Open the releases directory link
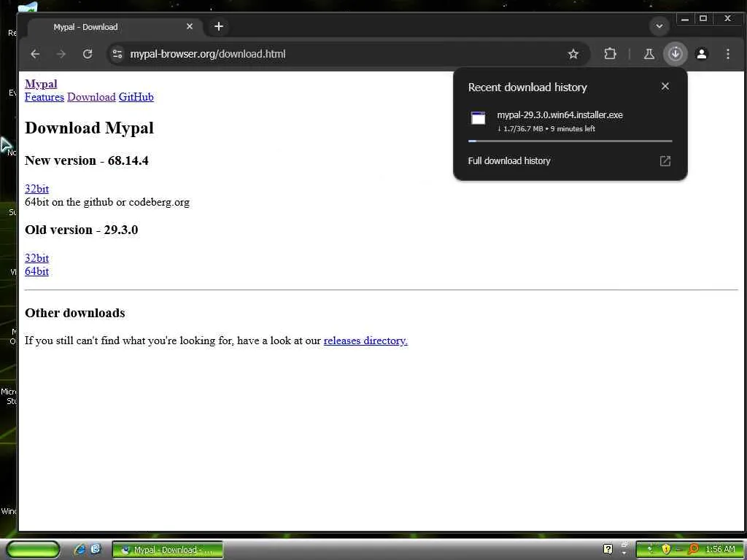Image resolution: width=747 pixels, height=560 pixels. [365, 341]
